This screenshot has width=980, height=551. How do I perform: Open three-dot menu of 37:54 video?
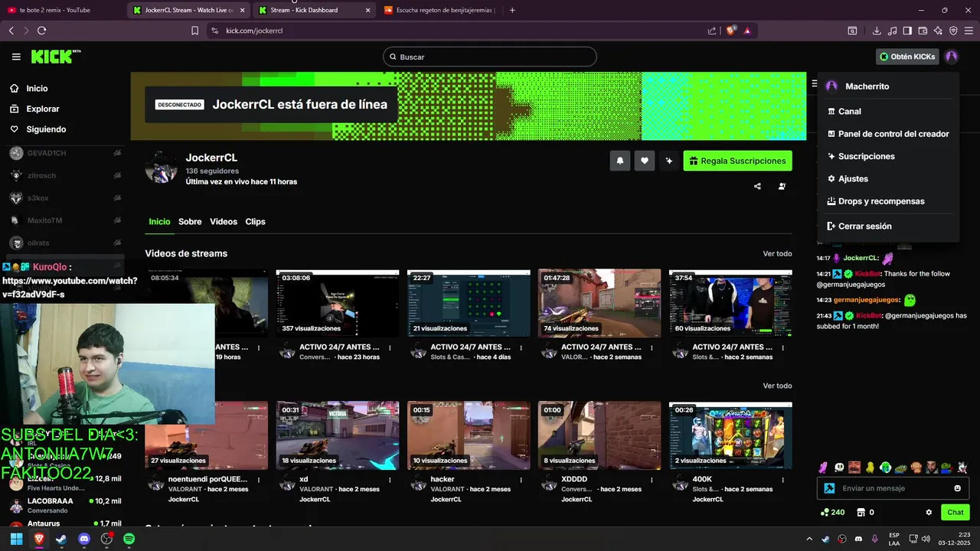pos(783,347)
